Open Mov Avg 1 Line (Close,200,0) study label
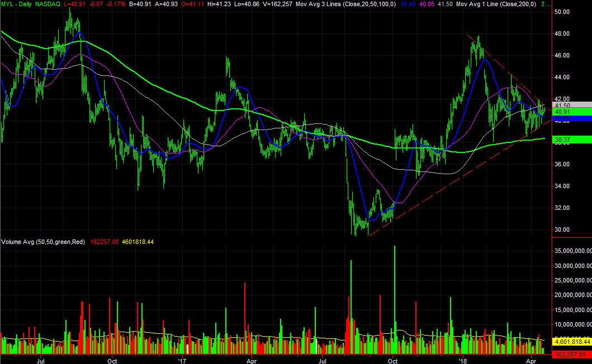Image resolution: width=592 pixels, height=364 pixels. 496,4
